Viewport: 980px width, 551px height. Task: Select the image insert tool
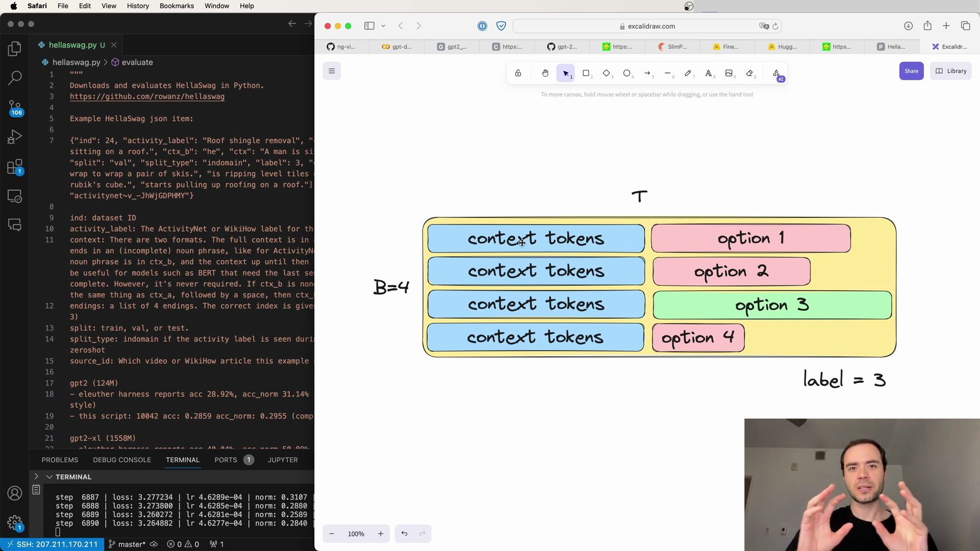click(x=729, y=73)
